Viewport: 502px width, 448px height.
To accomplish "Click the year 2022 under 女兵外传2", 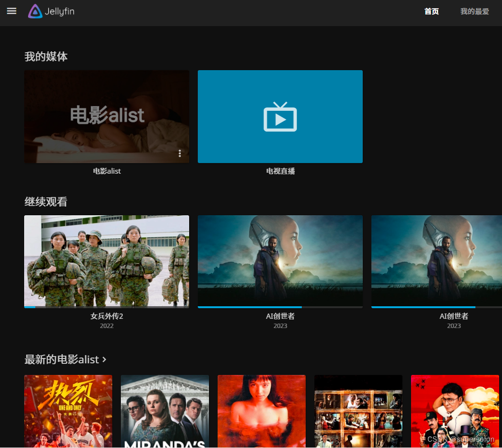I will 106,326.
